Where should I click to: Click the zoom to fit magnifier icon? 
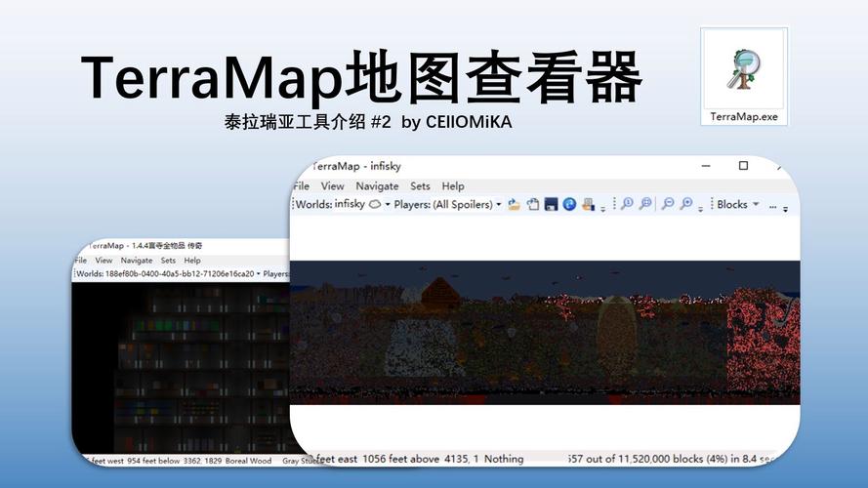[645, 204]
